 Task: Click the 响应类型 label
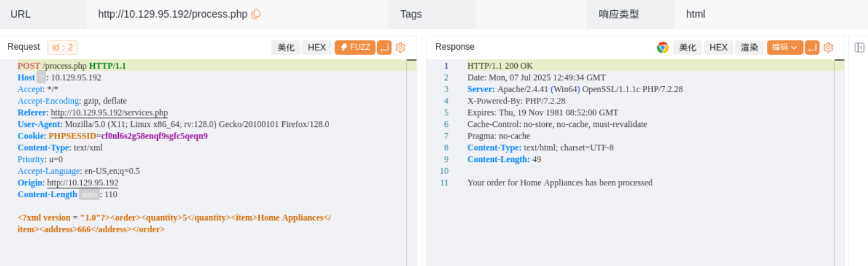(619, 14)
